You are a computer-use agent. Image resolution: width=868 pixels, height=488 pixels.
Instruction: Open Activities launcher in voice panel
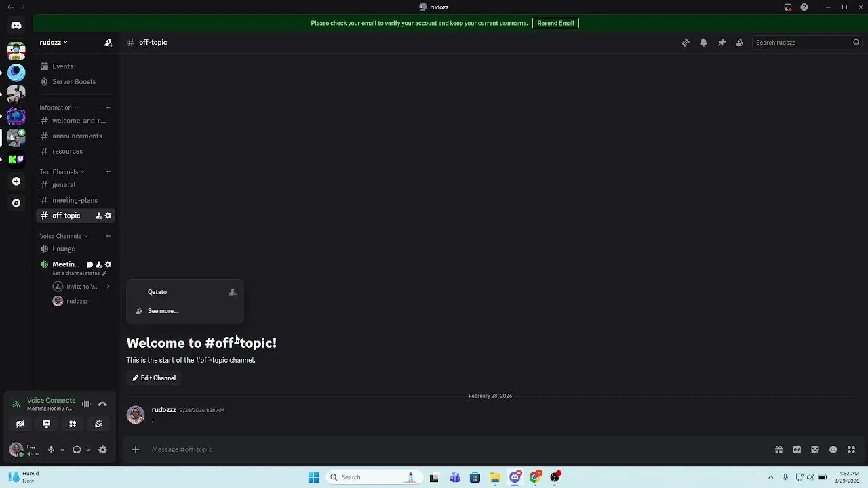(73, 424)
